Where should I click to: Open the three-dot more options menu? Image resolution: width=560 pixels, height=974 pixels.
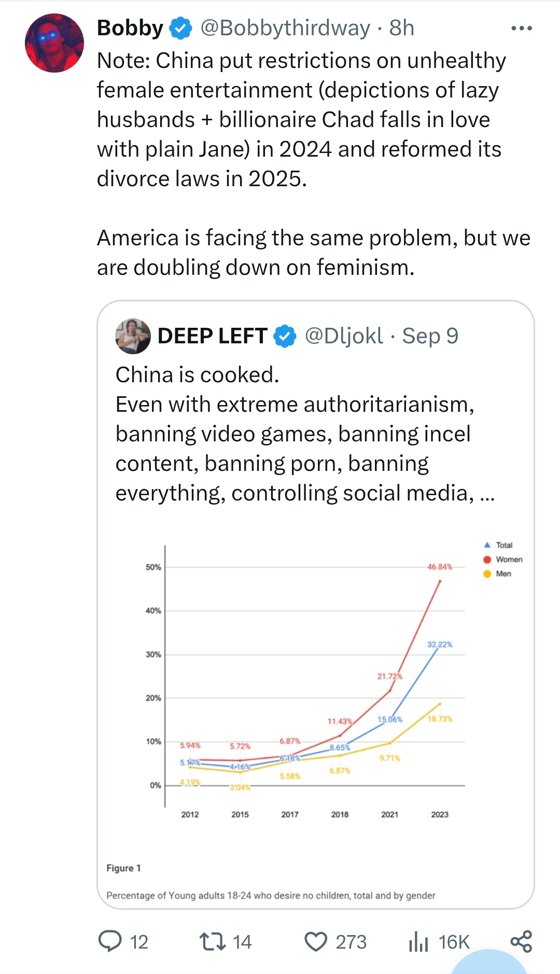coord(522,28)
